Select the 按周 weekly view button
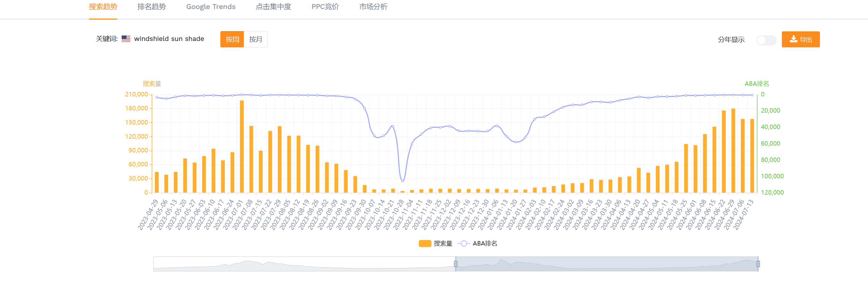Viewport: 868px width, 283px height. [232, 39]
